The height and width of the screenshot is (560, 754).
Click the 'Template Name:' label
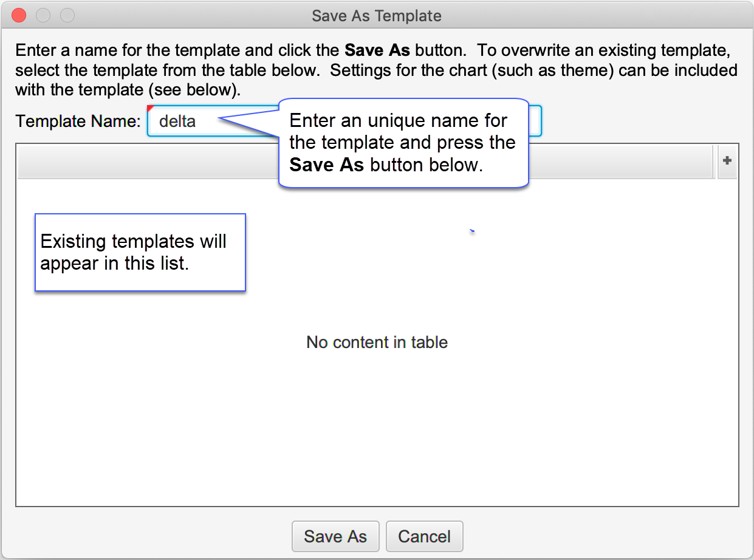click(78, 121)
